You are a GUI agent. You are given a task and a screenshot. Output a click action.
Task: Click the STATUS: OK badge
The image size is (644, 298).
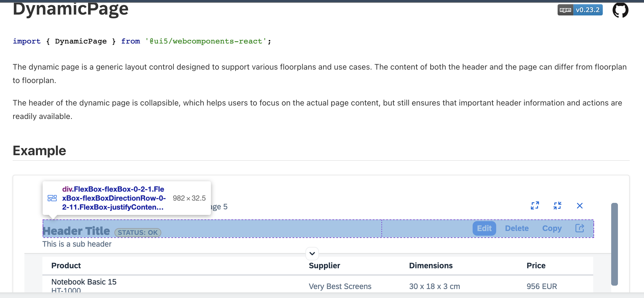(137, 232)
